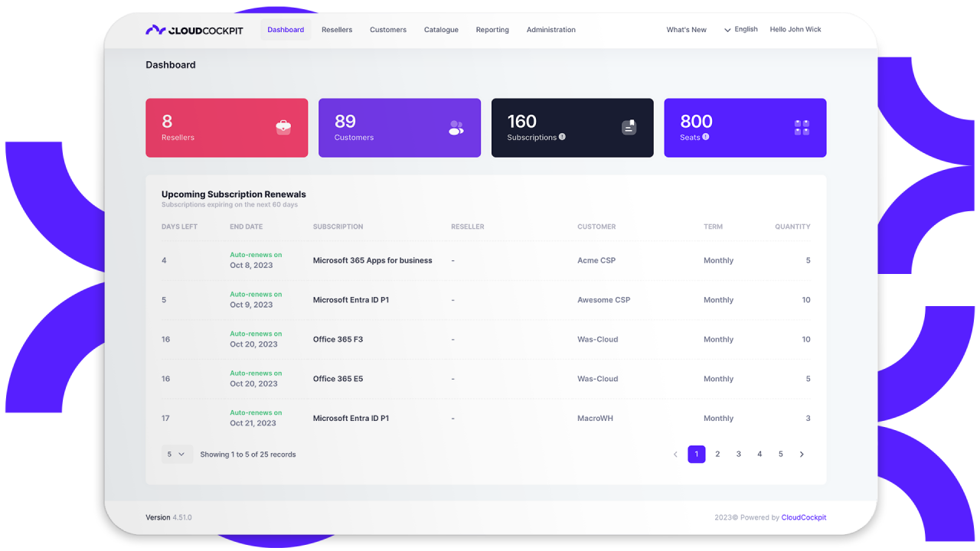Go to the previous page arrow
This screenshot has width=980, height=551.
675,455
